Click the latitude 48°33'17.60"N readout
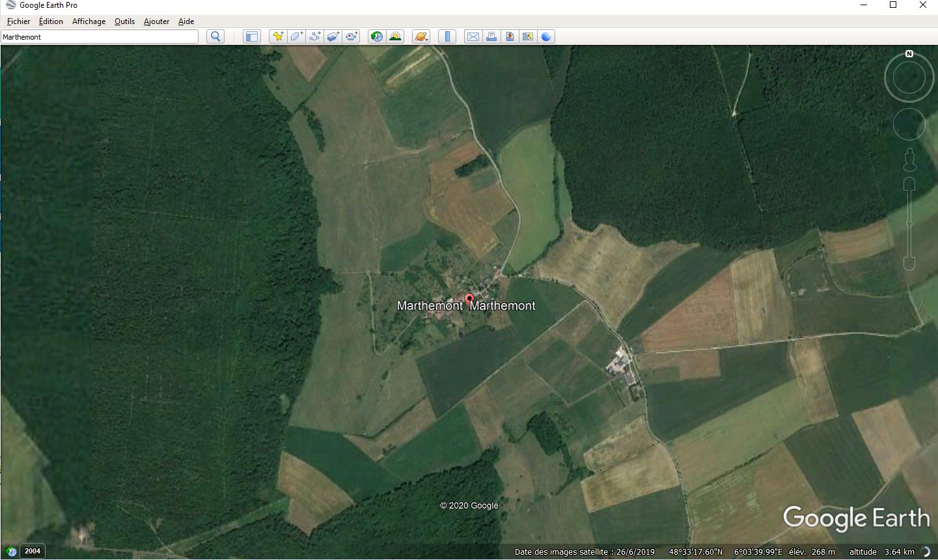The height and width of the screenshot is (560, 938). (x=696, y=552)
